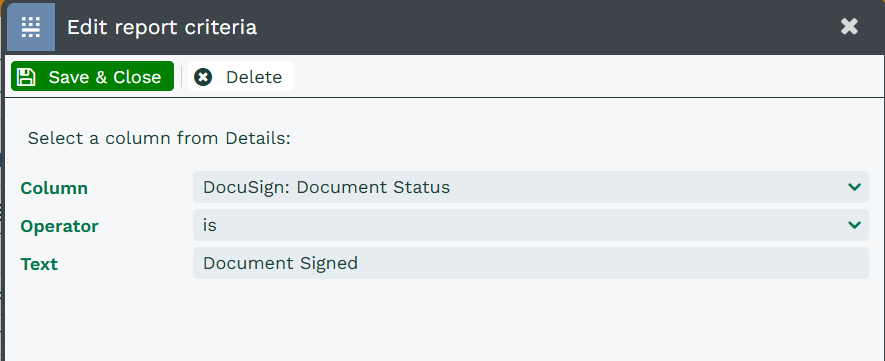
Task: Click the 'Delete' label text
Action: point(254,77)
